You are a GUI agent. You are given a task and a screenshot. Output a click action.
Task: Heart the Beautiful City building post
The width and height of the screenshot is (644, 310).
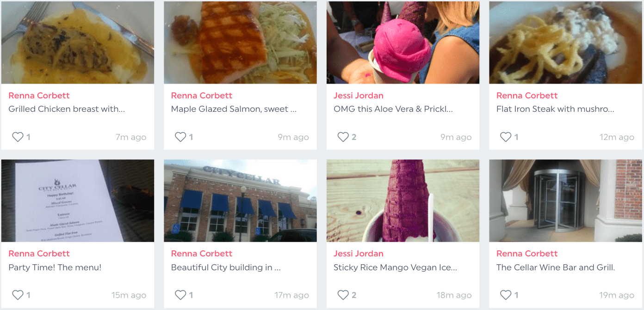(x=180, y=295)
